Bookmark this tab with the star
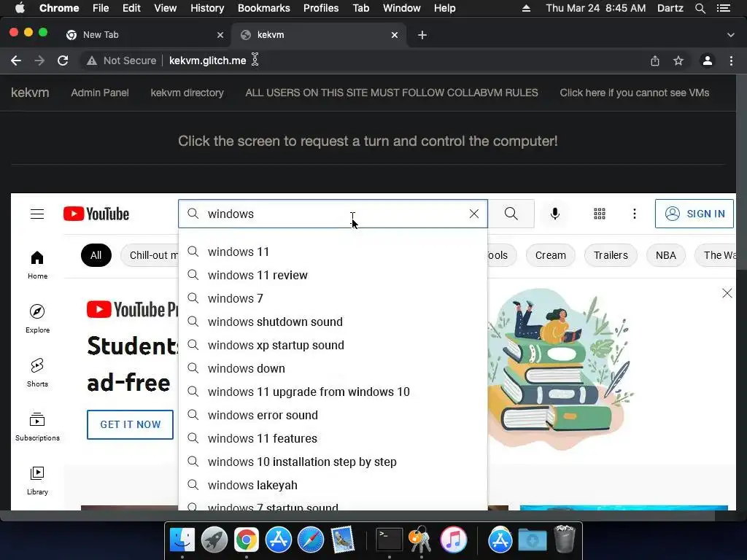This screenshot has height=560, width=747. pyautogui.click(x=678, y=61)
